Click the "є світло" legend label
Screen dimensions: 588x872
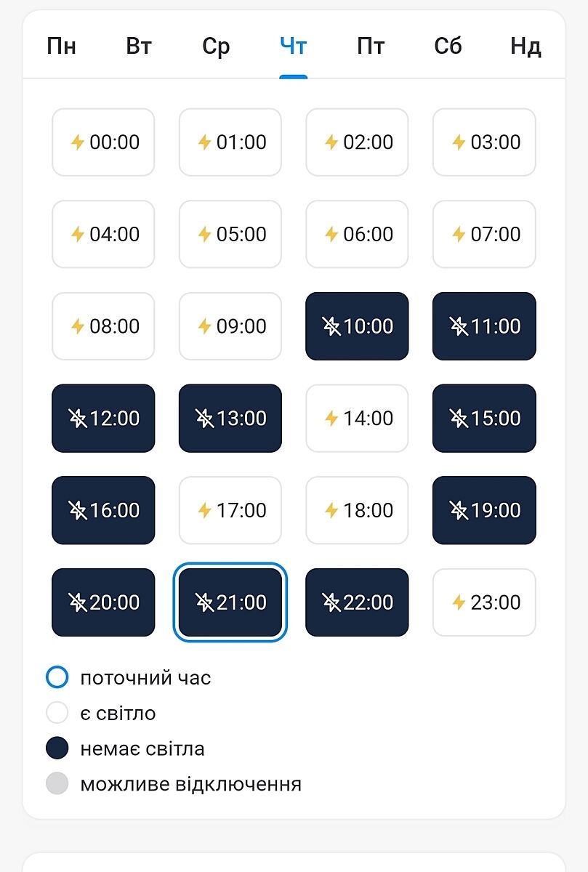tap(118, 714)
